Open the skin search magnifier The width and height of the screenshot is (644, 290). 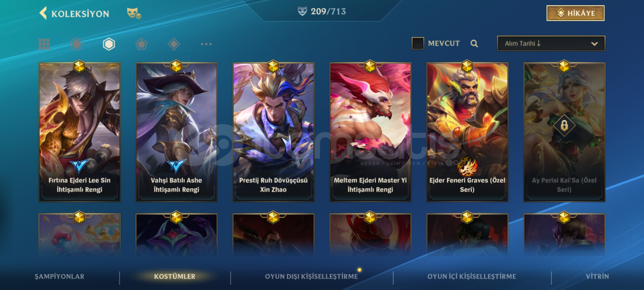pos(474,44)
